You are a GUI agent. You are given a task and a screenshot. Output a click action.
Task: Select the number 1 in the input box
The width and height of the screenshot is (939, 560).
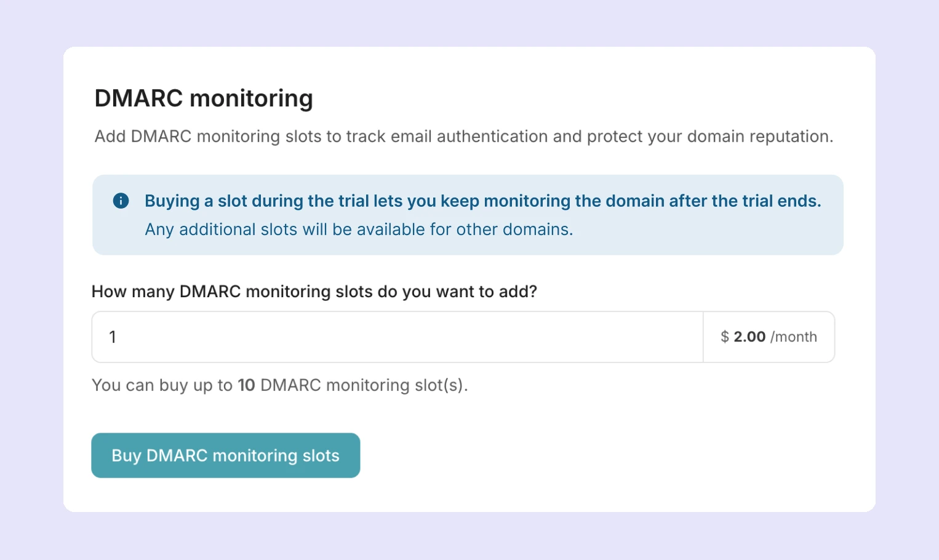click(113, 337)
